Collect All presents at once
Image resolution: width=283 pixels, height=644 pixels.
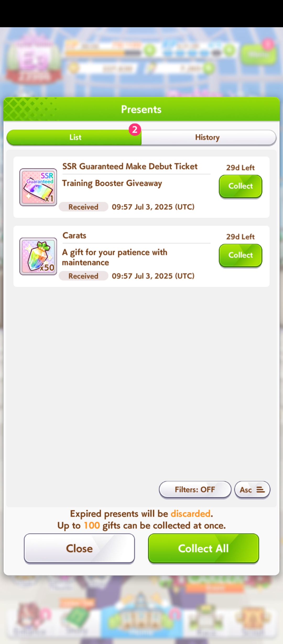tap(204, 548)
